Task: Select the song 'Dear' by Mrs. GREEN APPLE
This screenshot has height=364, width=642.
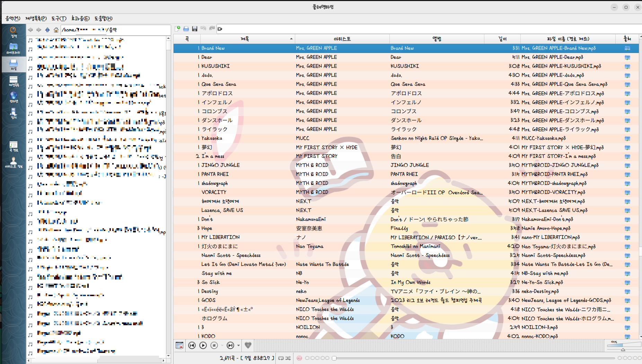Action: (406, 57)
